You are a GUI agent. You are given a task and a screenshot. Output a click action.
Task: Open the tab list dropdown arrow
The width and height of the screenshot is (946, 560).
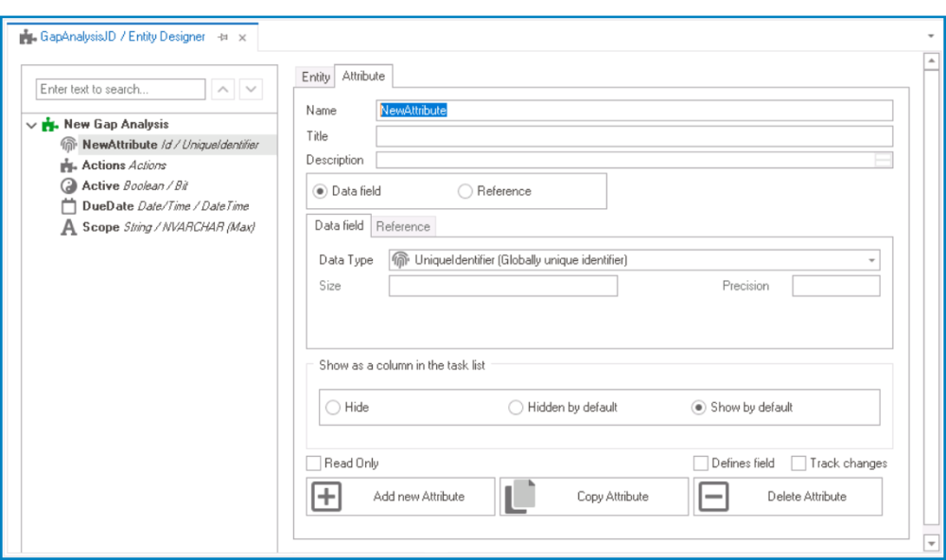point(931,36)
